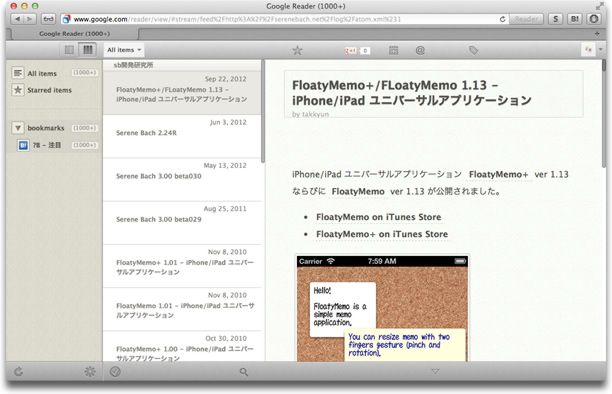Open FloatyMemo+ 1.01 list entry

click(x=182, y=266)
